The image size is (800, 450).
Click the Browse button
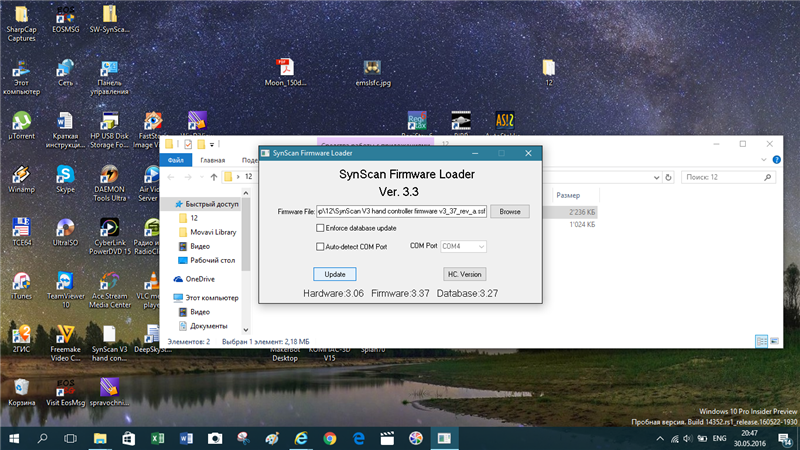click(510, 211)
